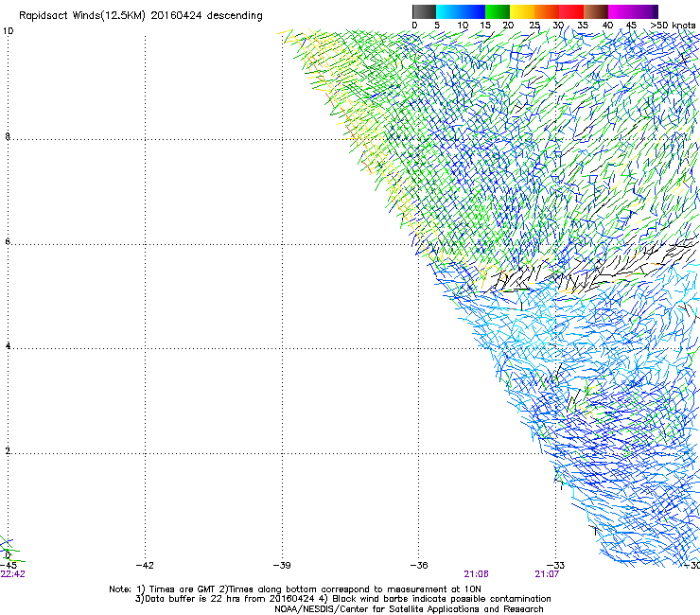Image resolution: width=700 pixels, height=615 pixels.
Task: Click the latitude label '4' on axis
Action: (8, 345)
